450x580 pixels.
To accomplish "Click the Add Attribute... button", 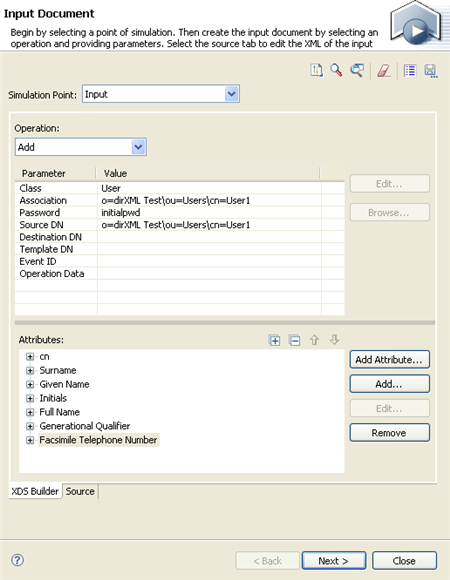I will (x=389, y=360).
